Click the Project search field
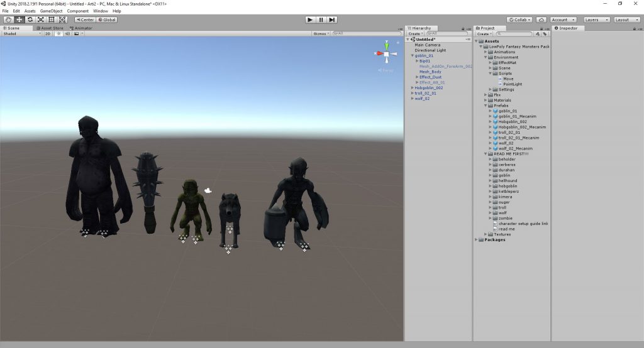 [514, 34]
